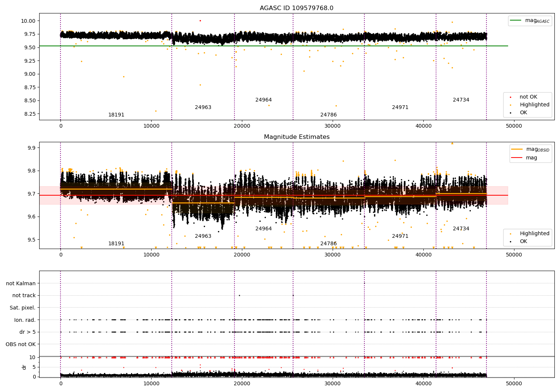
Task: Click the 'not track' row label
Action: coord(24,296)
